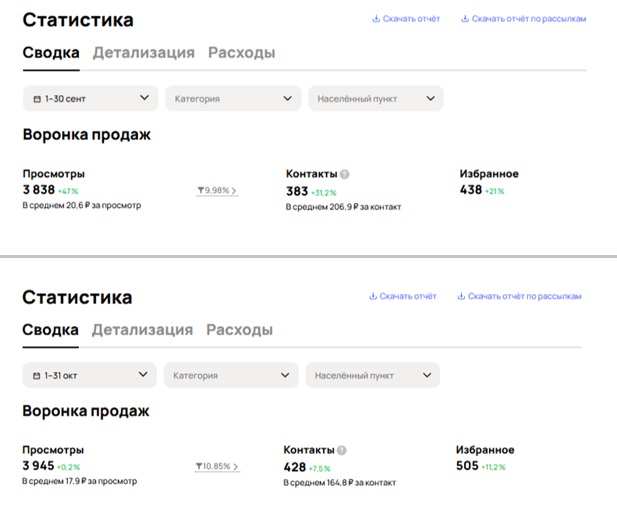The image size is (617, 532).
Task: Select the Сводка tab in the October panel
Action: tap(50, 330)
